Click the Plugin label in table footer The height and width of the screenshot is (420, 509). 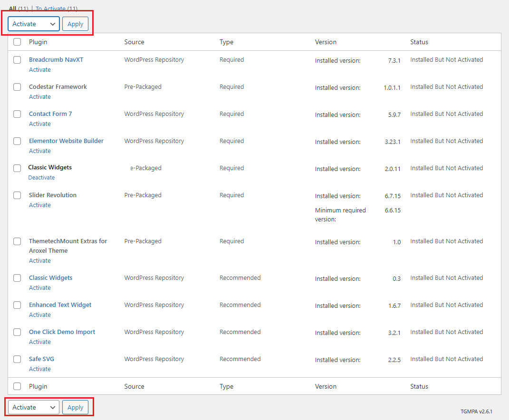pos(38,386)
